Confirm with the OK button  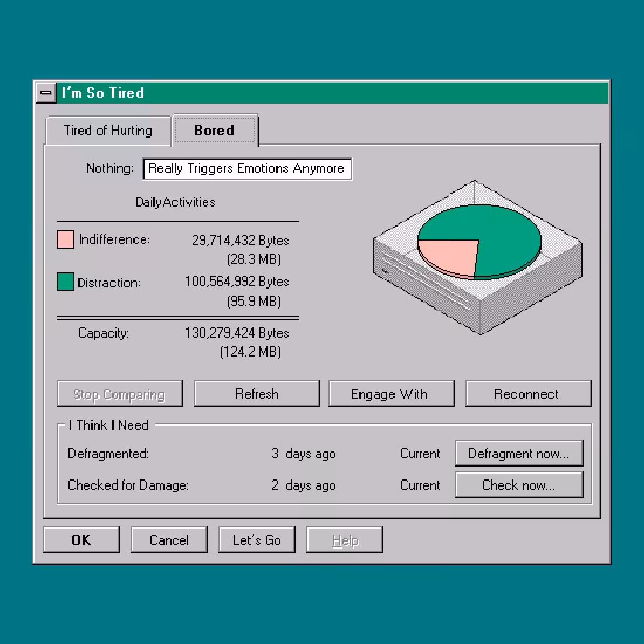click(x=81, y=540)
